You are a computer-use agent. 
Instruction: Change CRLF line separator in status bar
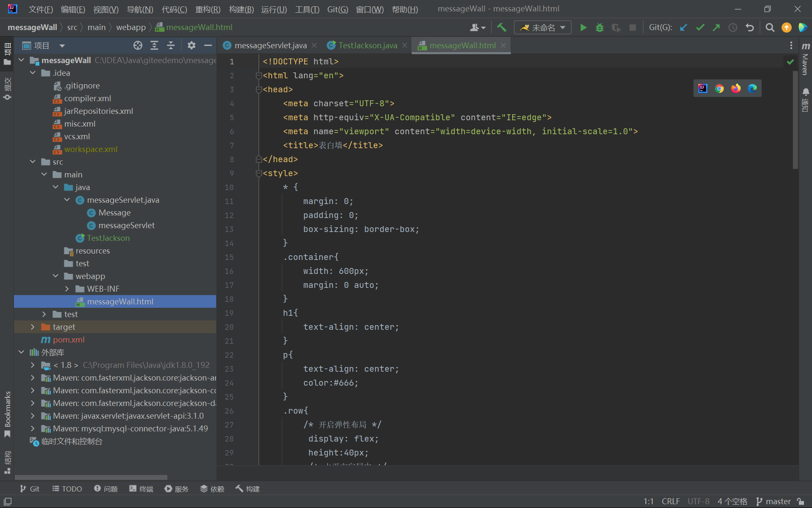tap(670, 502)
